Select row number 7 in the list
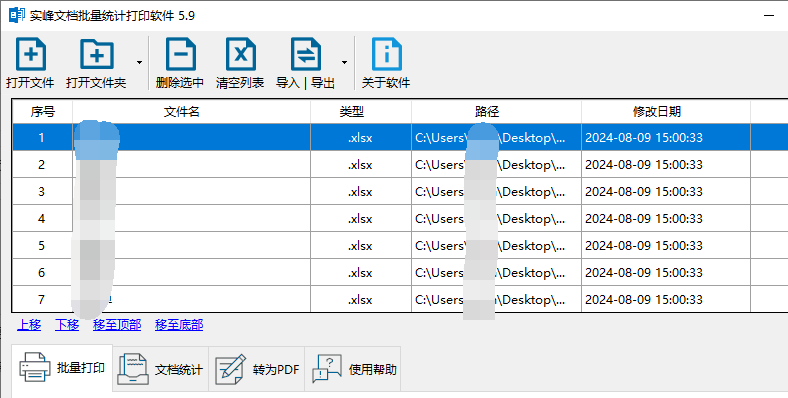The height and width of the screenshot is (398, 788). (400, 300)
